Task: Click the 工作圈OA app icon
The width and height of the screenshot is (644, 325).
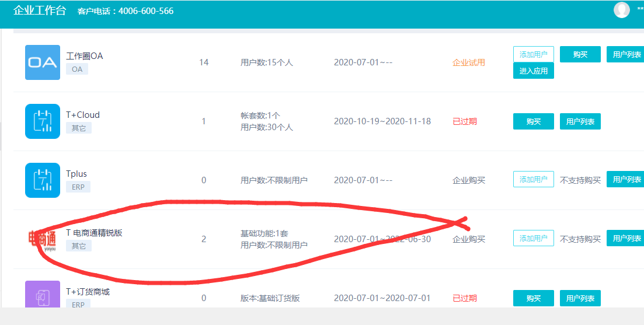Action: pyautogui.click(x=43, y=62)
